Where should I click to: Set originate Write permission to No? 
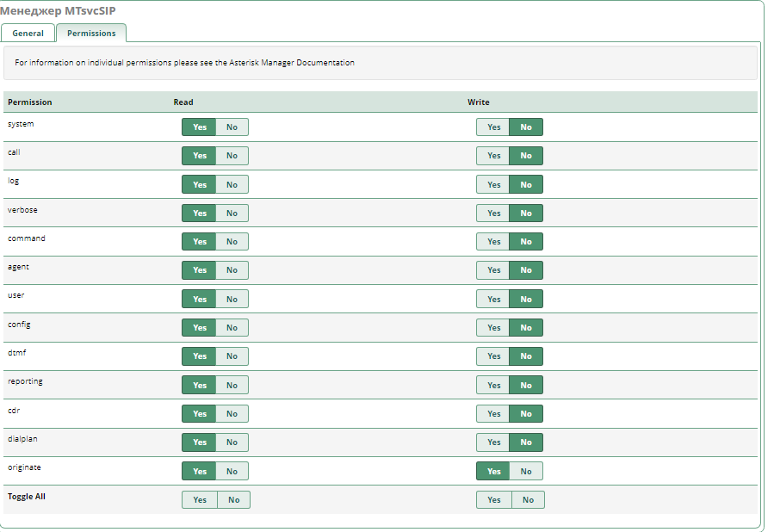[x=526, y=472]
